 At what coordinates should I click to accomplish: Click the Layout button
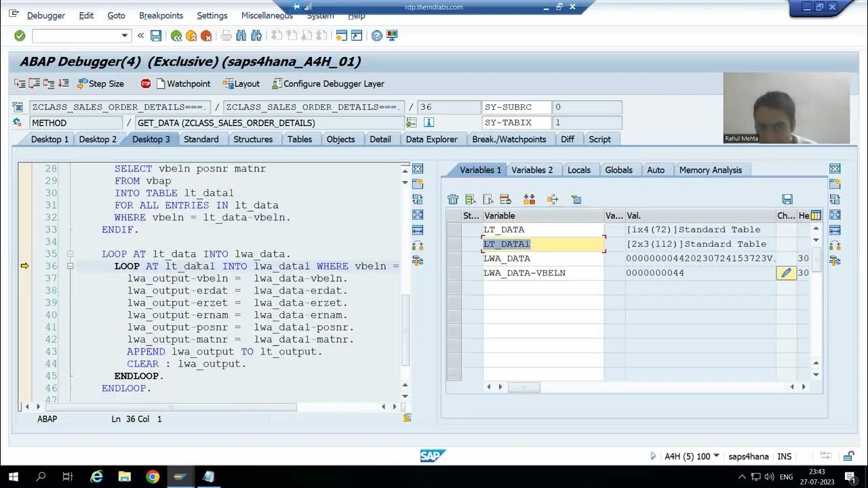coord(241,83)
